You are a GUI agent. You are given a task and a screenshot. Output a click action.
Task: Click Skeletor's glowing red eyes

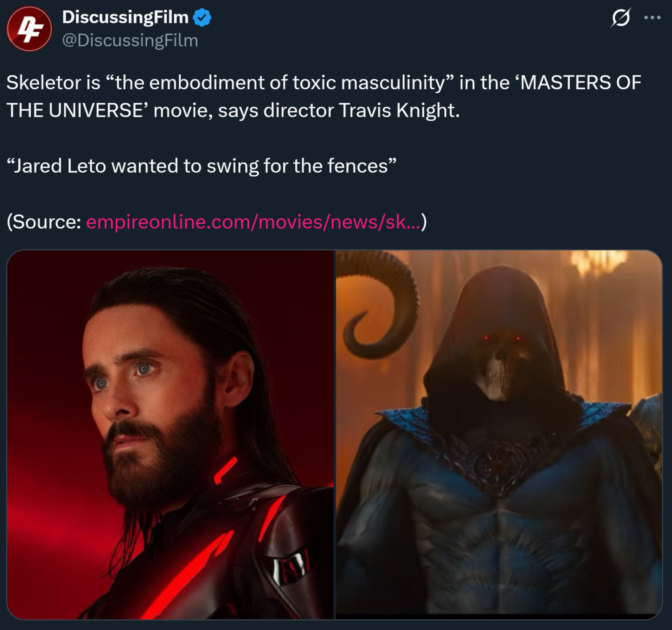click(x=502, y=338)
